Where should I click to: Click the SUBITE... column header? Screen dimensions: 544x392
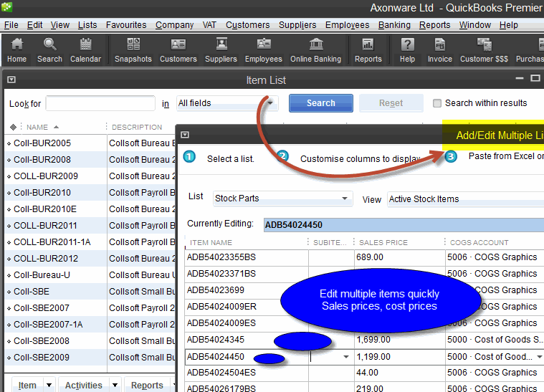pyautogui.click(x=330, y=242)
